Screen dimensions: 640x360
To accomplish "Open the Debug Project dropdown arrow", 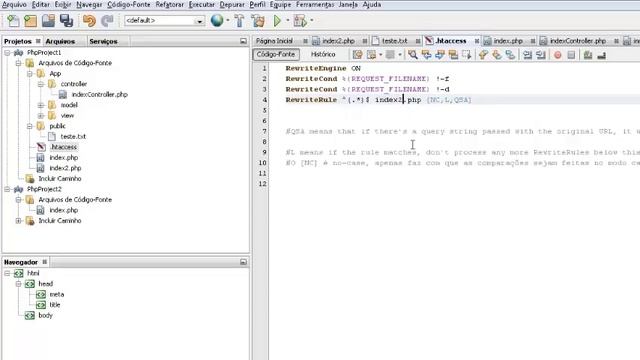I will 312,20.
